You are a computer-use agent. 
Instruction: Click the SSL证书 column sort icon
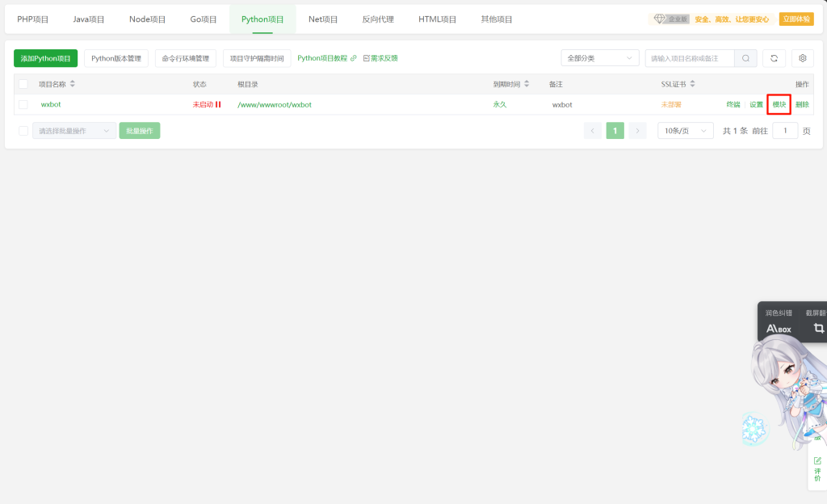click(692, 84)
